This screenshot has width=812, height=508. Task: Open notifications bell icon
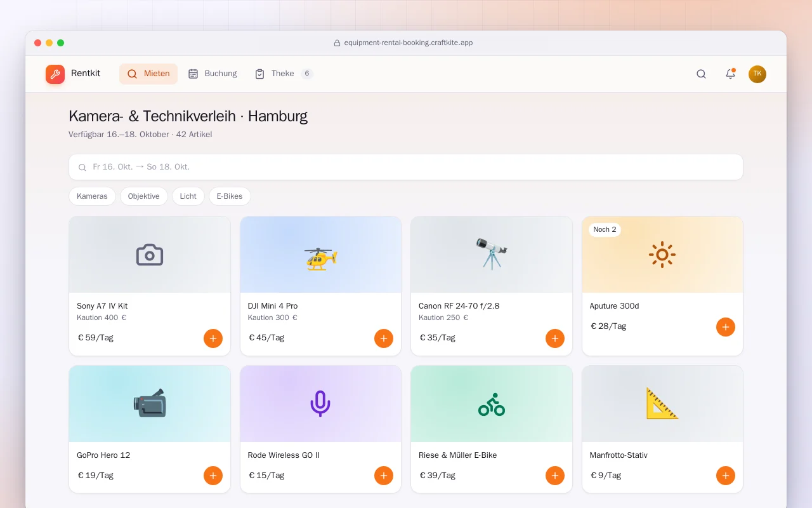tap(730, 74)
